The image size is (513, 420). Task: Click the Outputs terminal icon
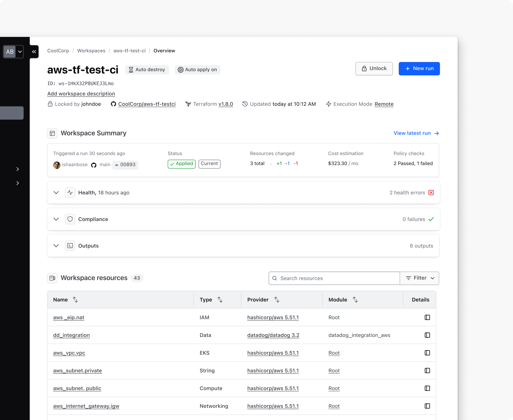tap(70, 246)
